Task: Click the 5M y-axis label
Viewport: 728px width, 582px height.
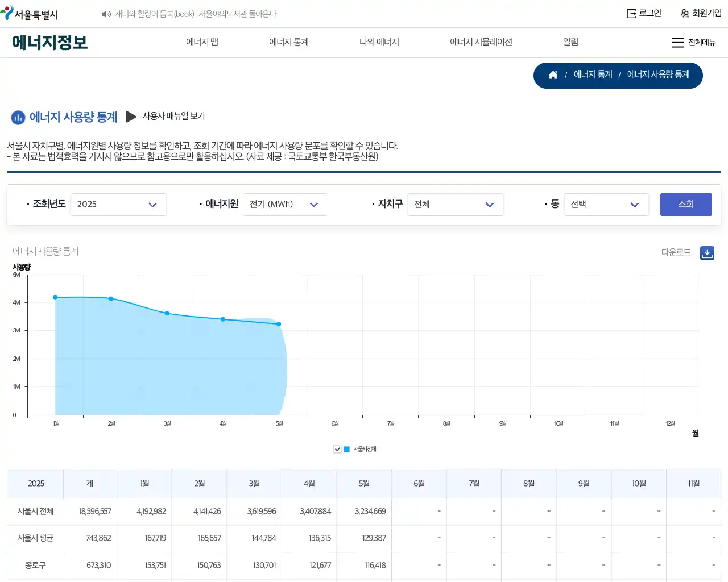Action: point(16,275)
